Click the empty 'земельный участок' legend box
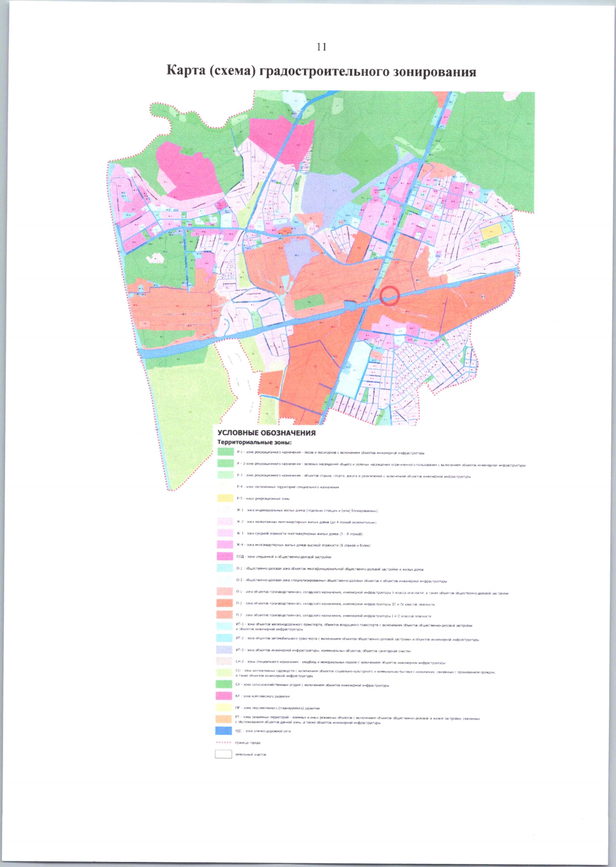Screen dimensions: 616x867 pyautogui.click(x=224, y=755)
